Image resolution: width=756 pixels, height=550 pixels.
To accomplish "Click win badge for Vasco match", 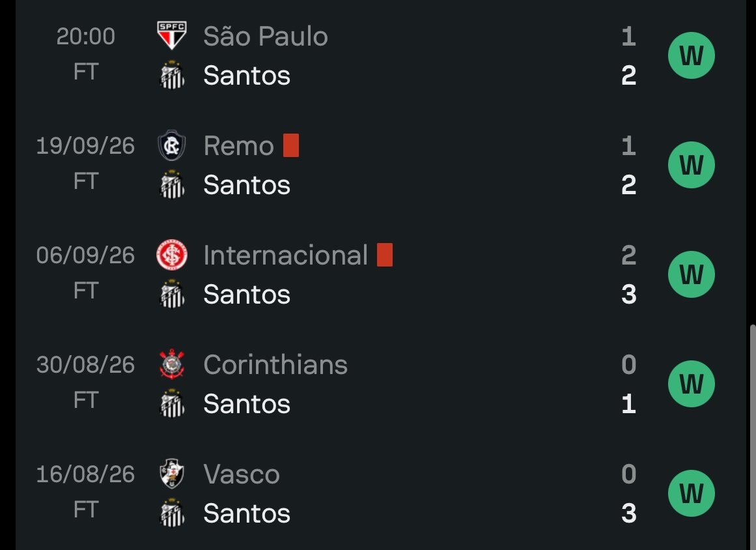I will coord(692,493).
